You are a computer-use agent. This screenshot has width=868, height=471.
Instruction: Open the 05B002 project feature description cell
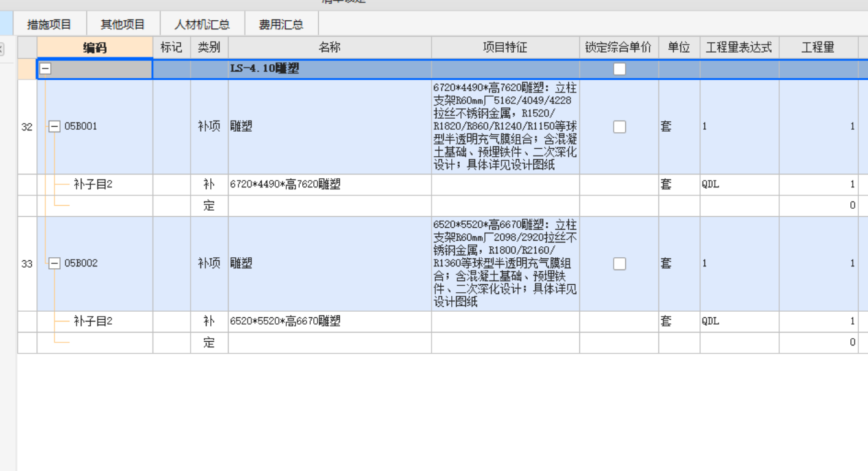pos(506,263)
